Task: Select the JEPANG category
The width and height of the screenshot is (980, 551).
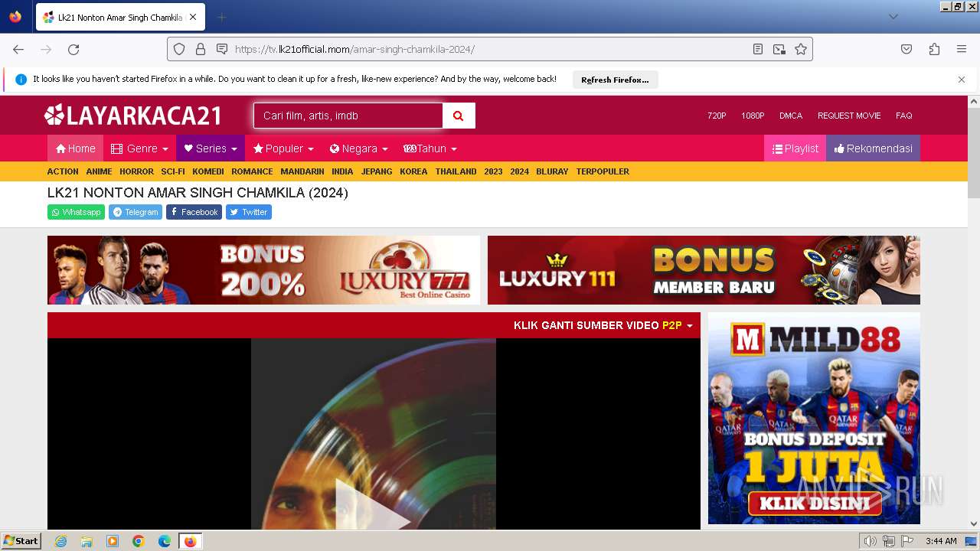Action: (x=377, y=171)
